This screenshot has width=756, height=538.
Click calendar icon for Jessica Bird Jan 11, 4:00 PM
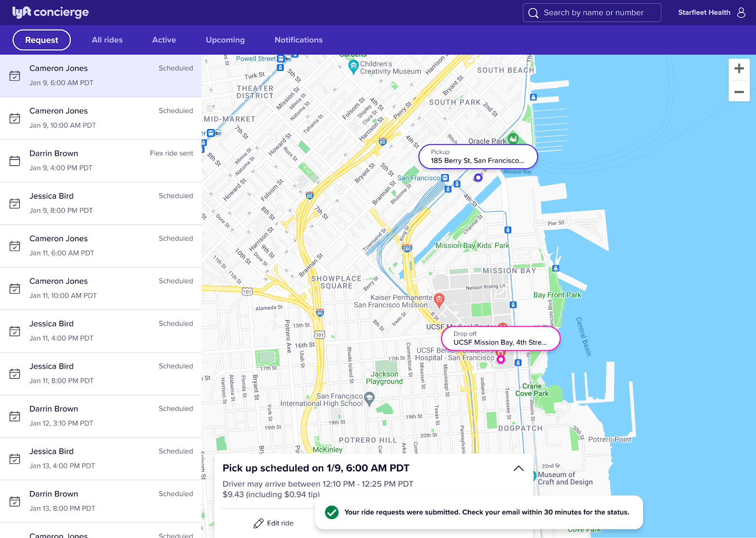(x=15, y=331)
